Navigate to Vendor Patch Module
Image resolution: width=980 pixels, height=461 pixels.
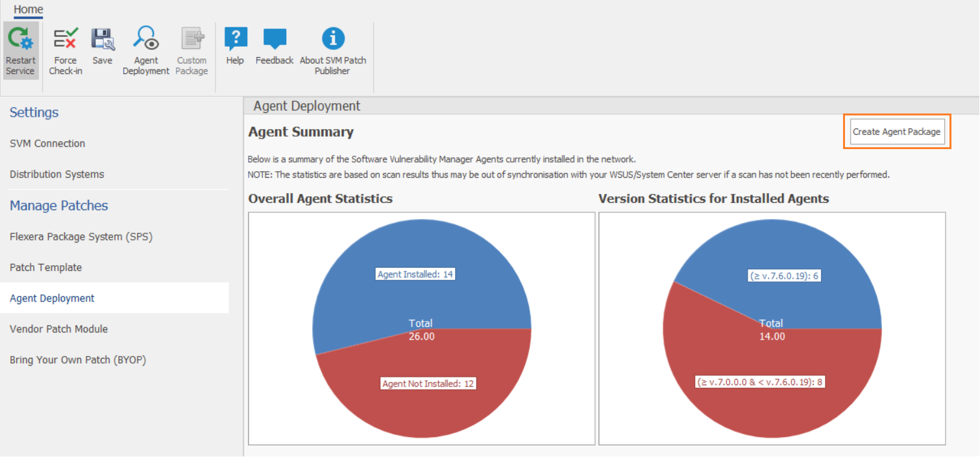tap(59, 329)
